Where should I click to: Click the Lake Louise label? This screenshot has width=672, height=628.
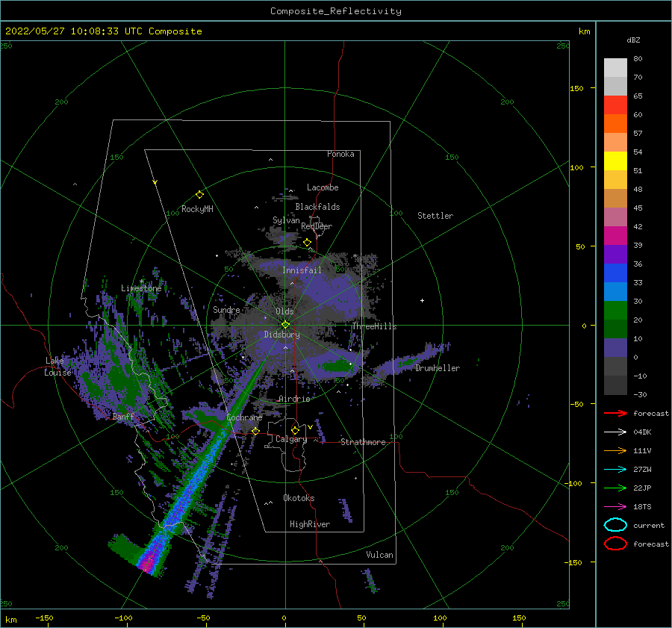(x=57, y=367)
